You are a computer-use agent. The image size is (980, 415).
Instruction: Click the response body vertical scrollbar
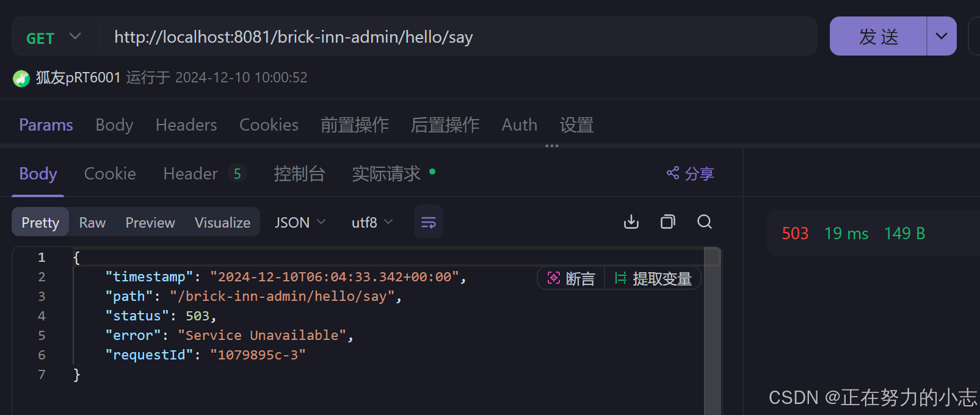(x=713, y=331)
